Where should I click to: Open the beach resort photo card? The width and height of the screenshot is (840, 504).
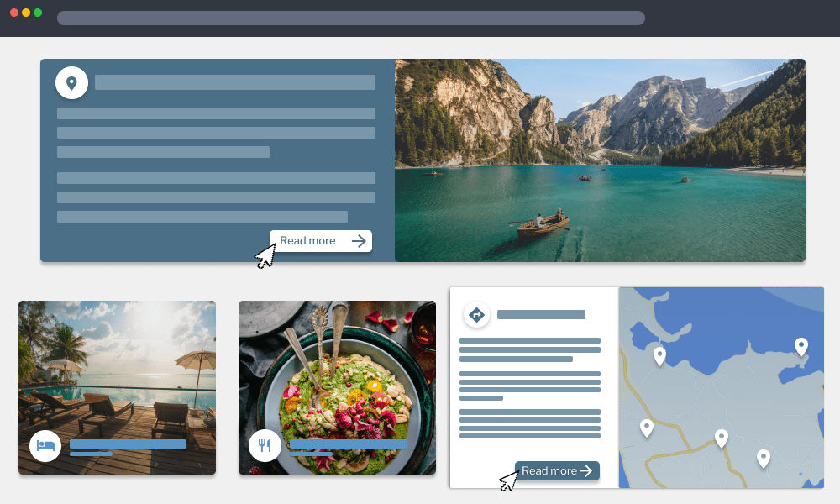pyautogui.click(x=117, y=370)
